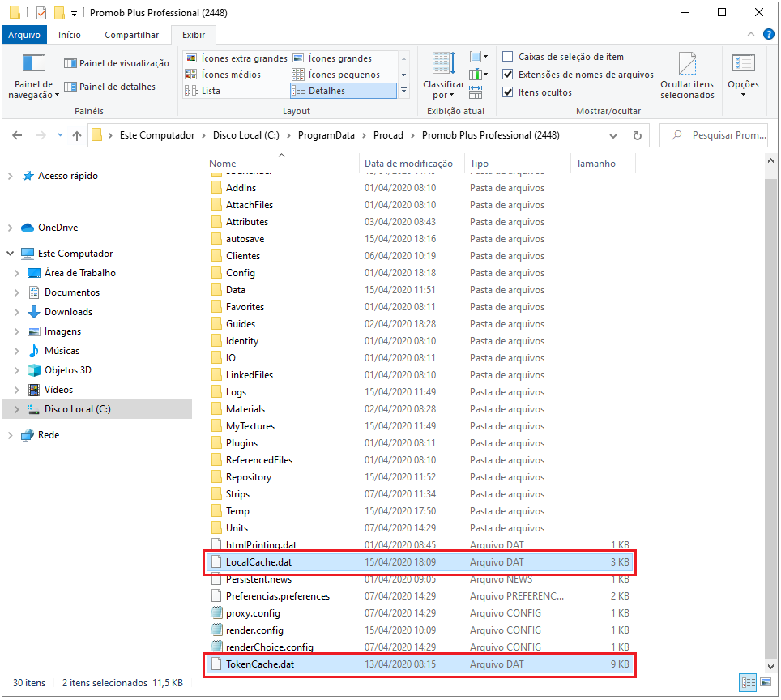Refresh the current folder view
The image size is (781, 700).
point(638,135)
